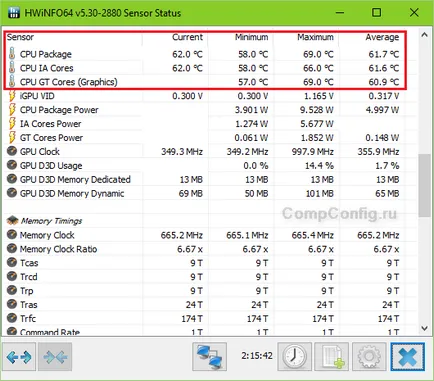
Task: Click the expand layout arrows button
Action: point(19,357)
